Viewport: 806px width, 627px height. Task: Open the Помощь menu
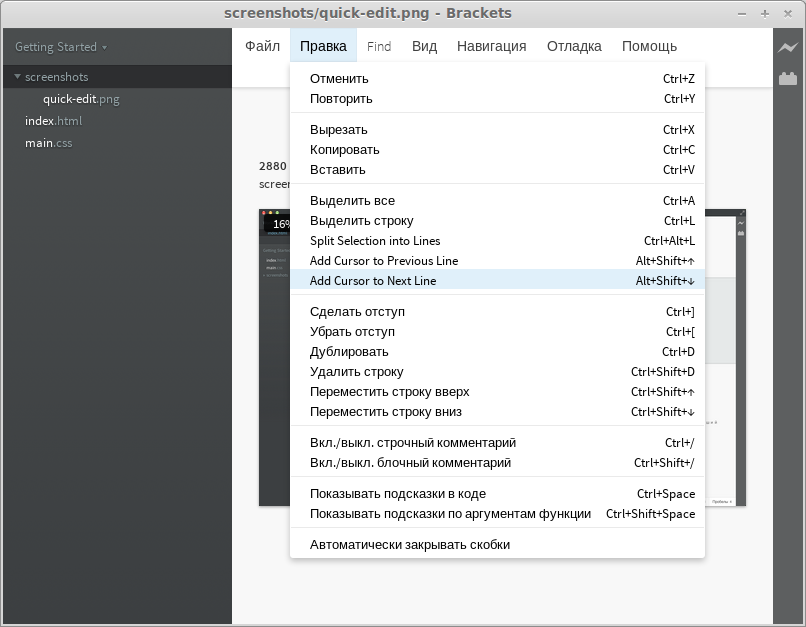(x=649, y=46)
